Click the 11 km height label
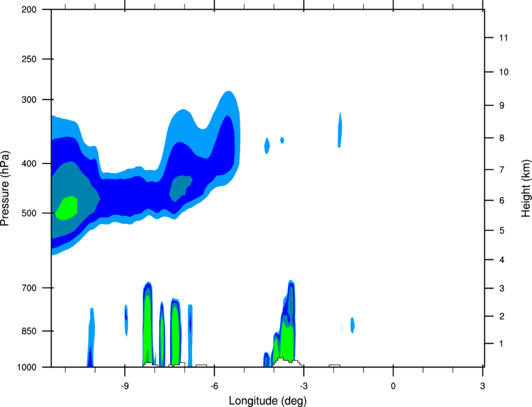The width and height of the screenshot is (532, 407). point(503,38)
